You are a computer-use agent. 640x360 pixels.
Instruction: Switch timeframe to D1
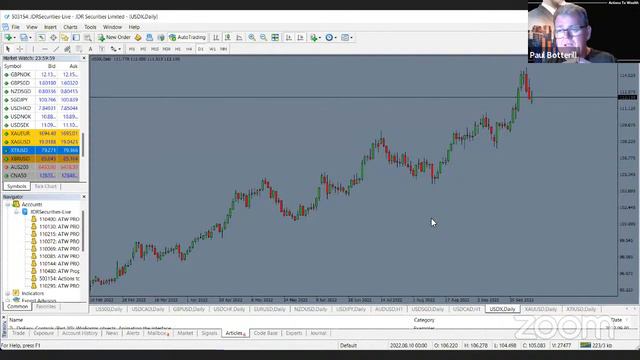(x=200, y=49)
